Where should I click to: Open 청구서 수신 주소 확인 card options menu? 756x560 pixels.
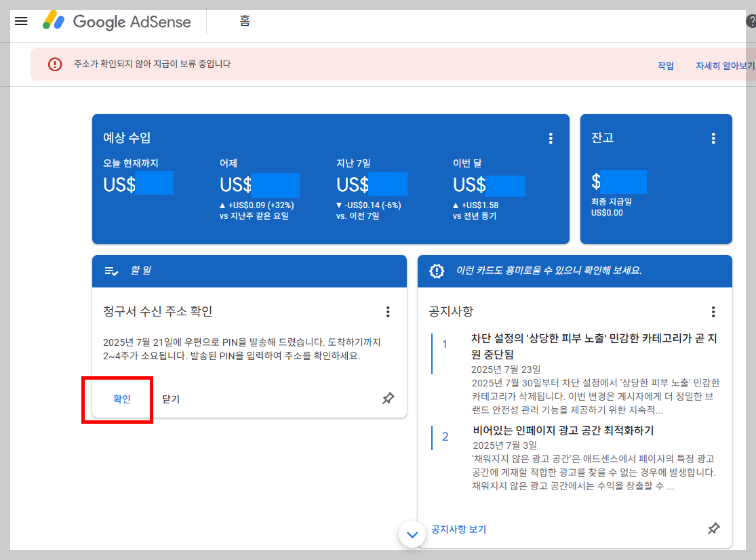coord(388,312)
